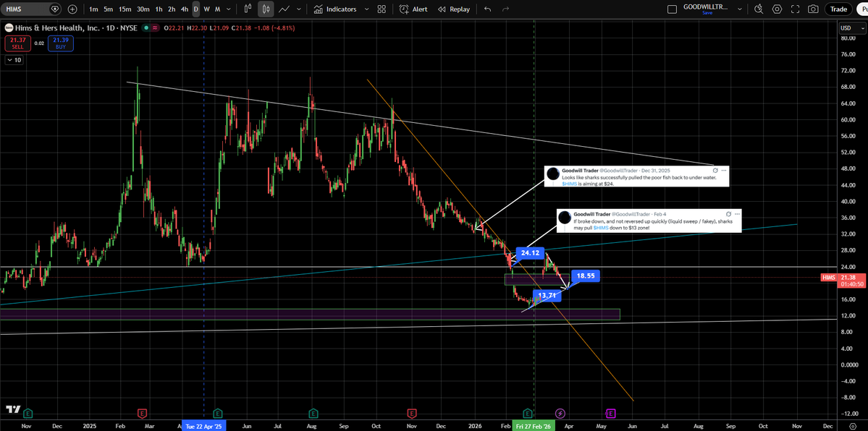Create an Alert
The image size is (868, 431).
(x=414, y=9)
